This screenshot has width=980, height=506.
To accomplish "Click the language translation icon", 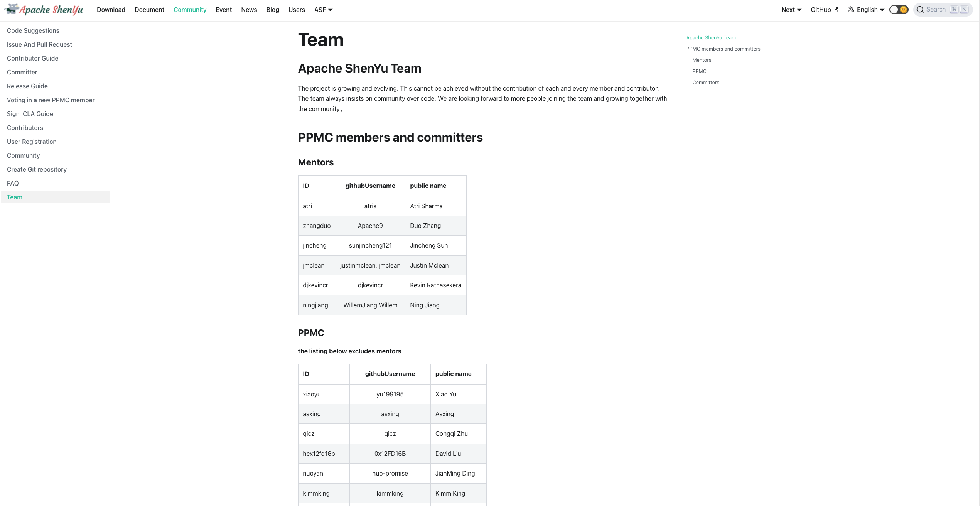I will point(851,10).
